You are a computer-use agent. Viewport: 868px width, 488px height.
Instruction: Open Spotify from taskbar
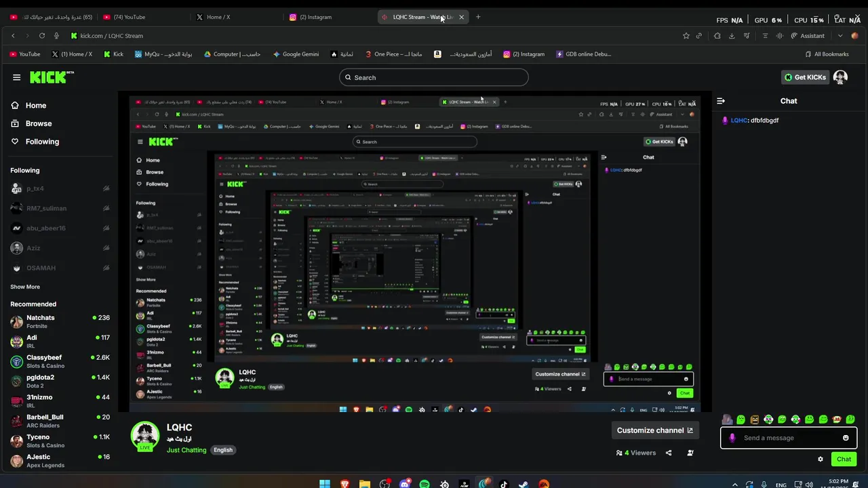click(x=425, y=484)
